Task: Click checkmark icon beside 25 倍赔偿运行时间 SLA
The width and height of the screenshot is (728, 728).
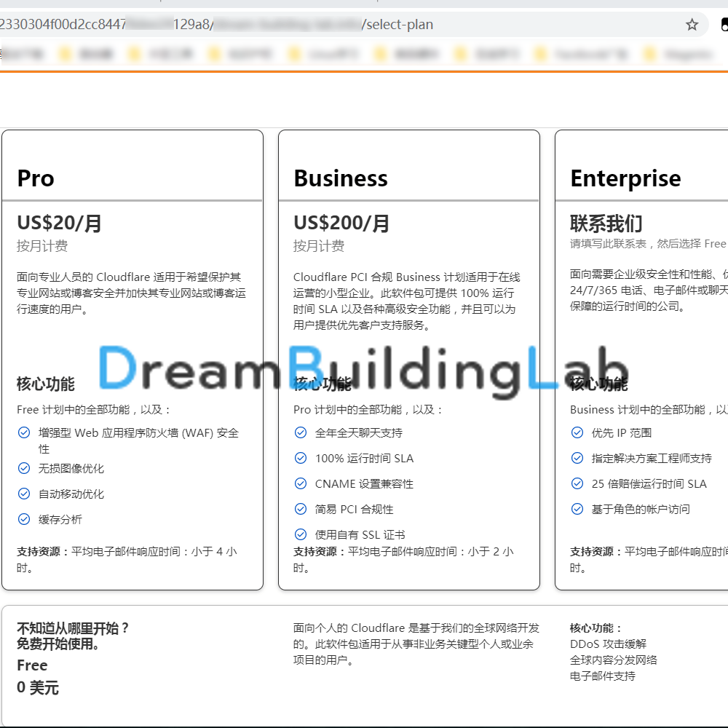Action: click(x=577, y=484)
